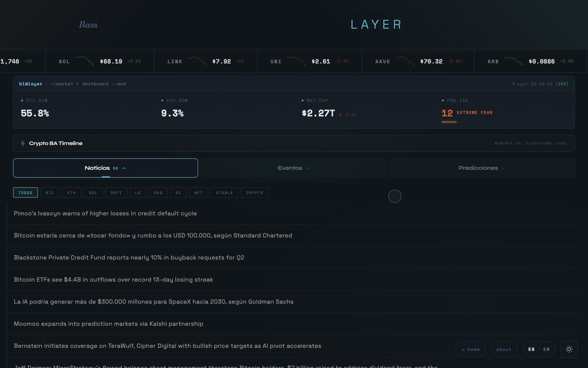Click SOL price $68.19 in ticker
The width and height of the screenshot is (588, 368).
[111, 61]
